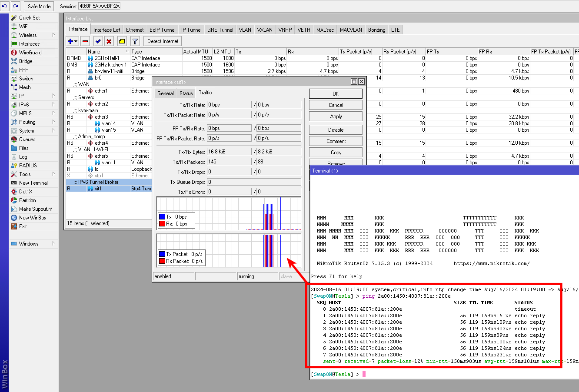Click the Undo arrow icon

coord(5,6)
